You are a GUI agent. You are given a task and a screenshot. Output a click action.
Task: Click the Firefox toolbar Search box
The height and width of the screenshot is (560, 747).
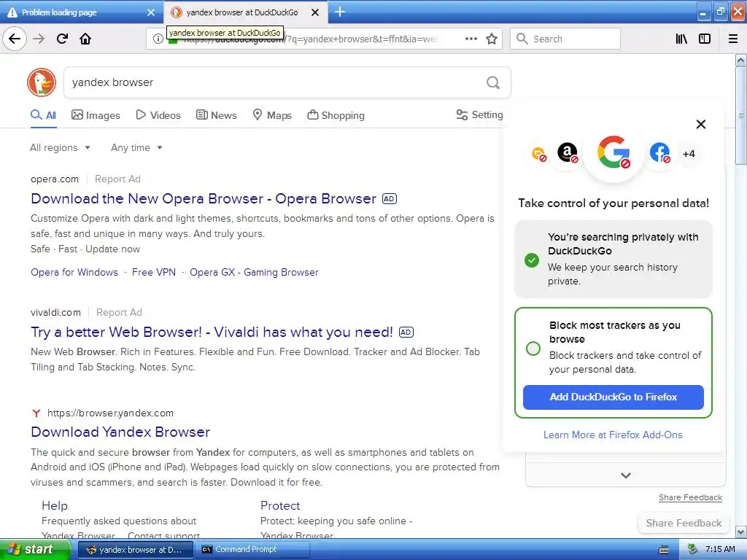[x=565, y=39]
